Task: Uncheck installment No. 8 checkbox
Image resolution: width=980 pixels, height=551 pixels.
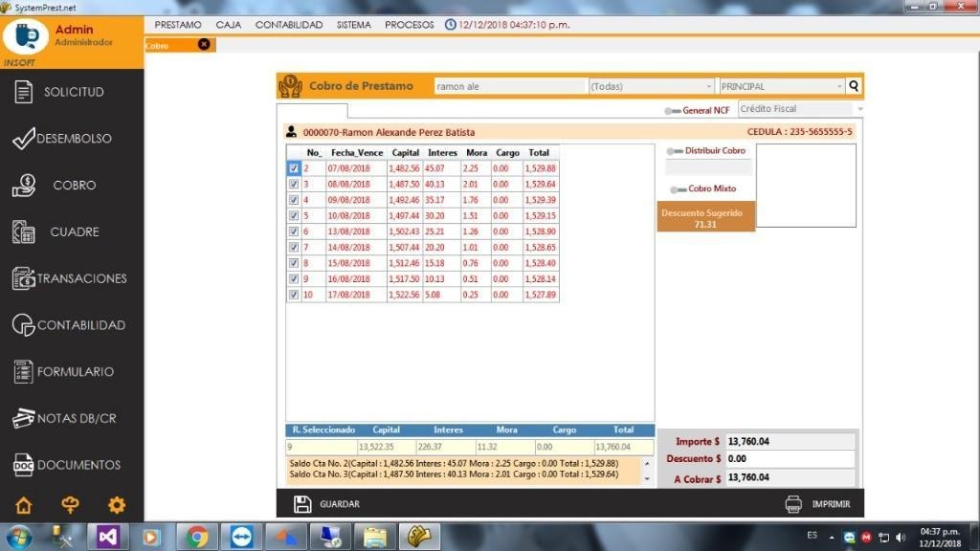Action: [294, 263]
